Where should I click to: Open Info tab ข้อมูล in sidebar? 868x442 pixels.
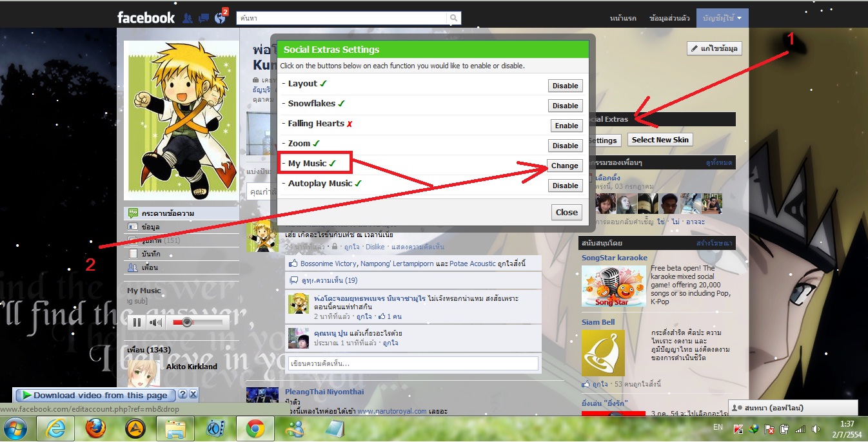pos(182,227)
